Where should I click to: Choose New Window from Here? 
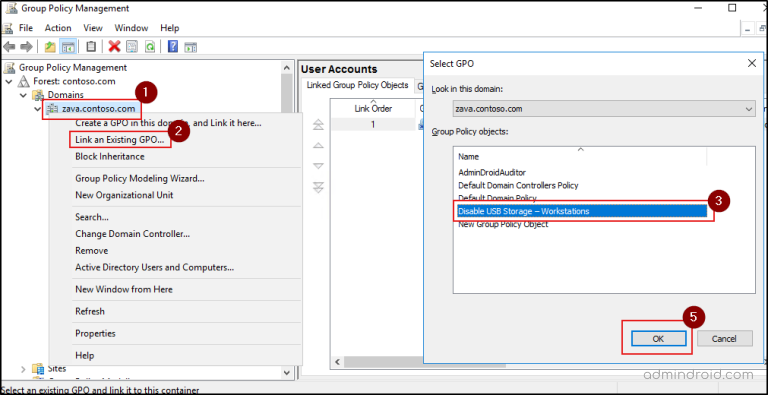(x=123, y=290)
